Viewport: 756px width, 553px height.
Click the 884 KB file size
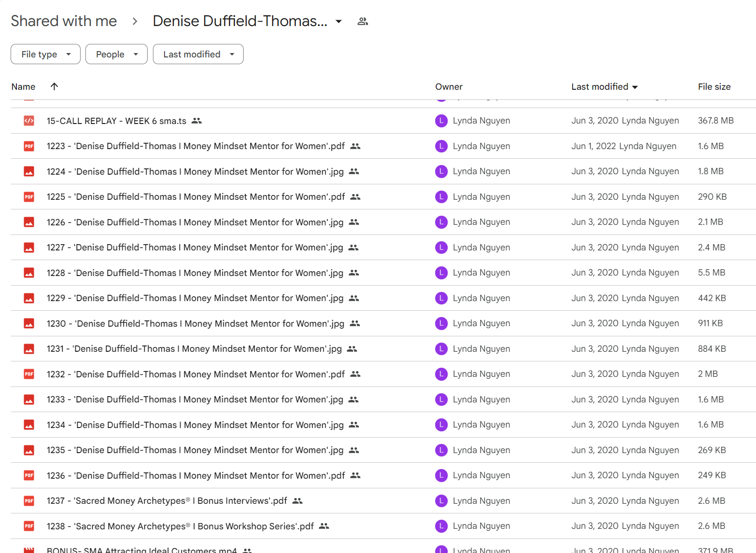coord(712,349)
